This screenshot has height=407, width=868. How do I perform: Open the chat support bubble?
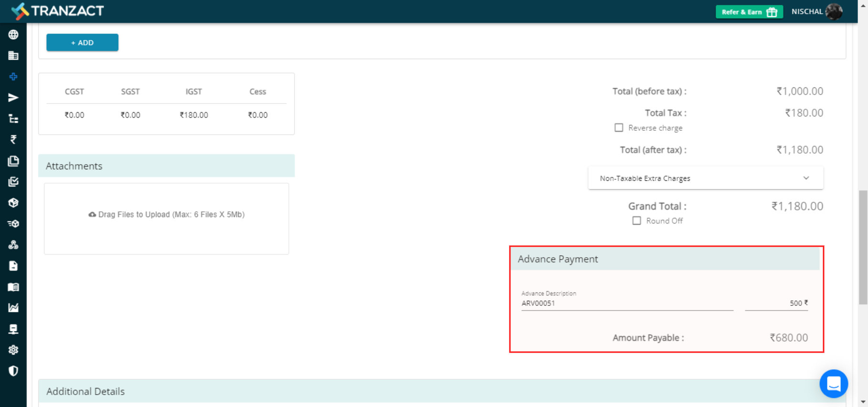[x=834, y=384]
